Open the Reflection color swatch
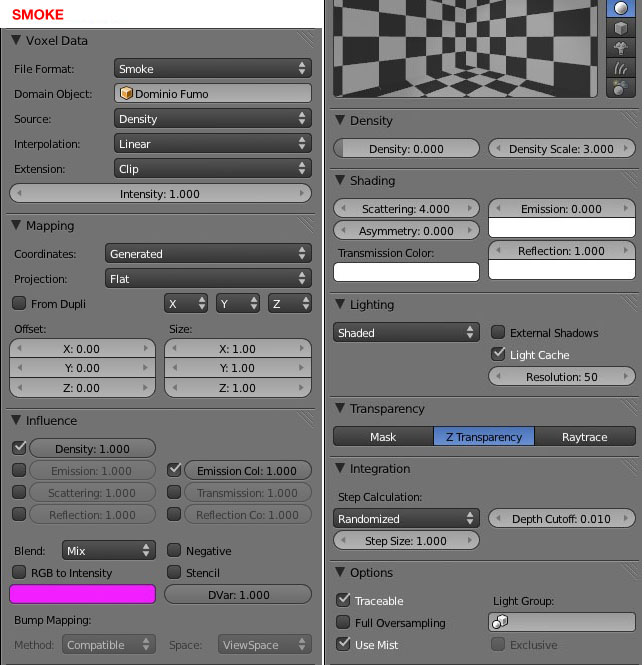 [x=562, y=269]
